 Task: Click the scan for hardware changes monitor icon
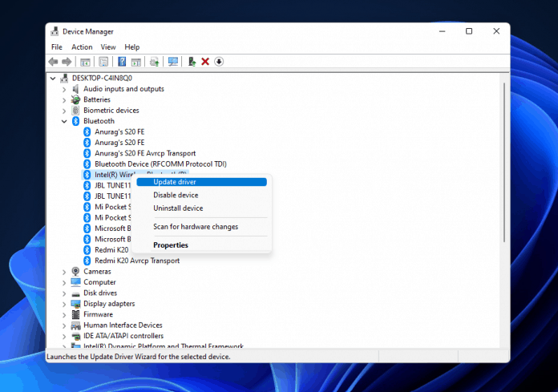[173, 62]
